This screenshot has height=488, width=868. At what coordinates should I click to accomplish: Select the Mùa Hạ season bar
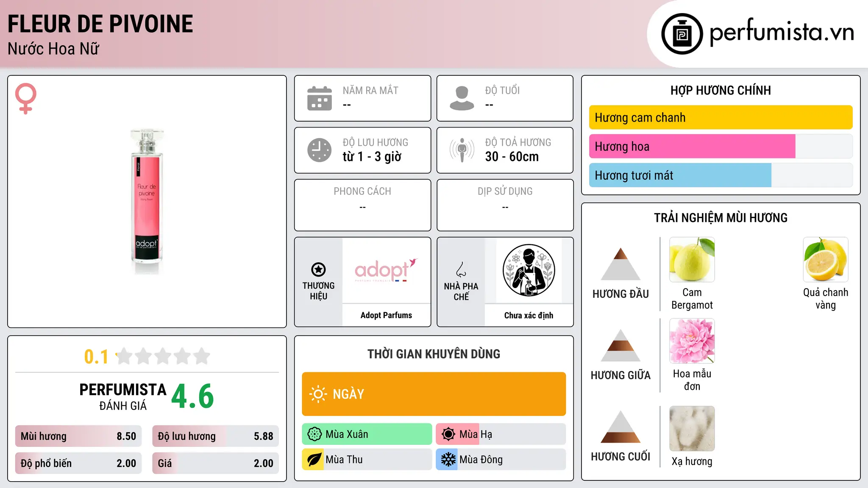click(x=501, y=434)
